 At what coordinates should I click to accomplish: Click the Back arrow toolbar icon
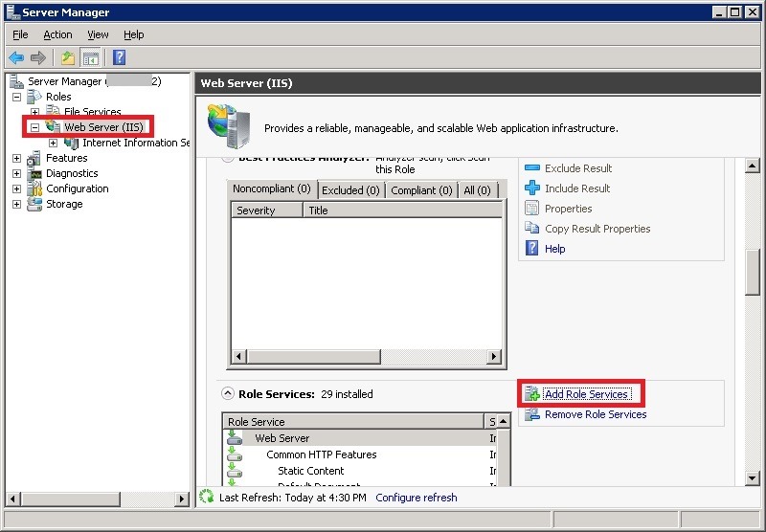pos(16,58)
